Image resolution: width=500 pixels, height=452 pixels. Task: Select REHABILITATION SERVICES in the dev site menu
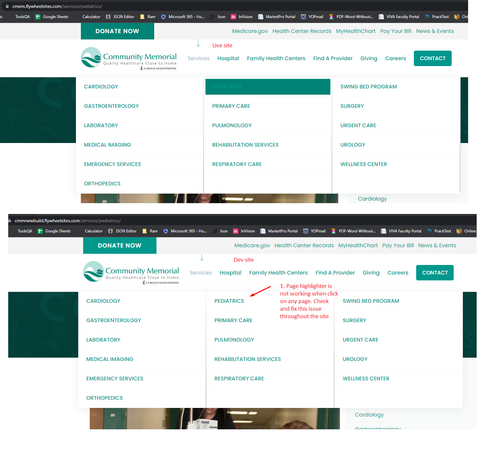click(x=248, y=359)
